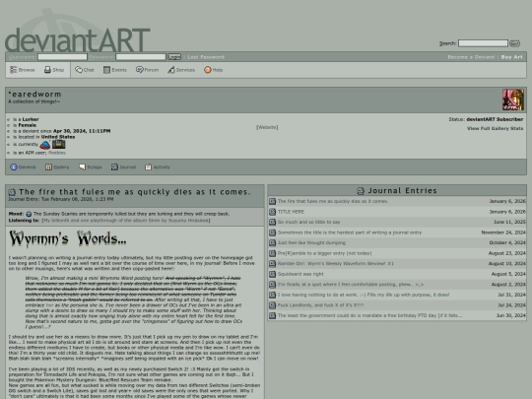Click icon beside 'Ramble On!' entry
This screenshot has height=399, width=532.
pyautogui.click(x=273, y=264)
